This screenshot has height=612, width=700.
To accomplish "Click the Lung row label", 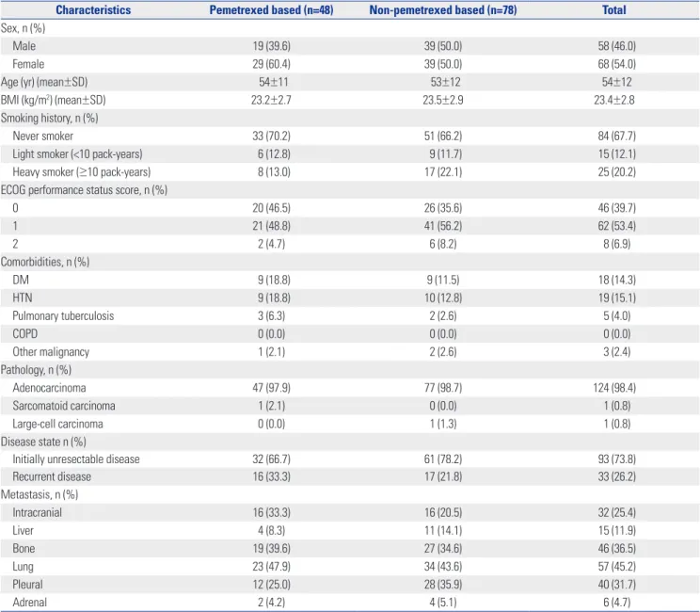I will click(x=23, y=567).
